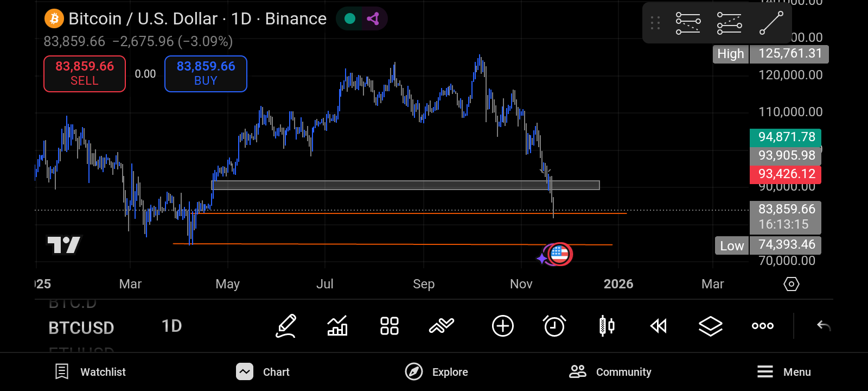Open chart settings hexagon icon on the time axis

(792, 284)
